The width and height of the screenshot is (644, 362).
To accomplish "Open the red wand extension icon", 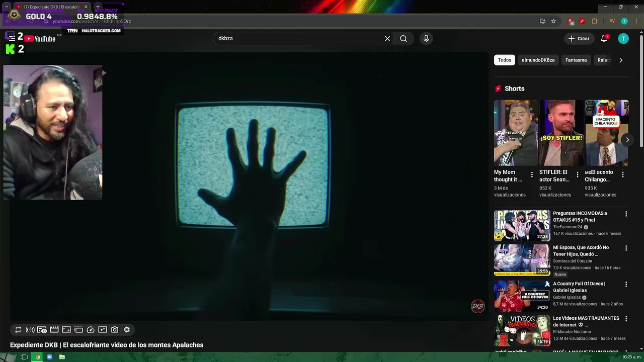I will coord(582,21).
